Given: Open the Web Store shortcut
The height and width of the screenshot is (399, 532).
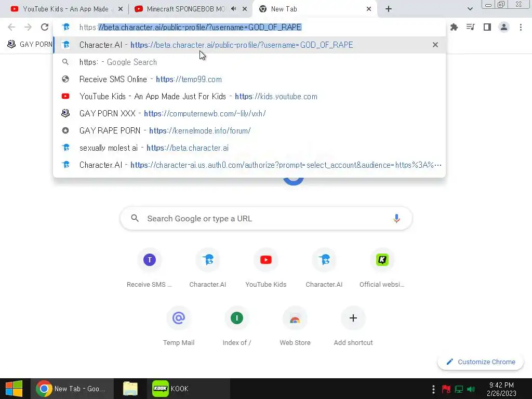Looking at the screenshot, I should [295, 326].
